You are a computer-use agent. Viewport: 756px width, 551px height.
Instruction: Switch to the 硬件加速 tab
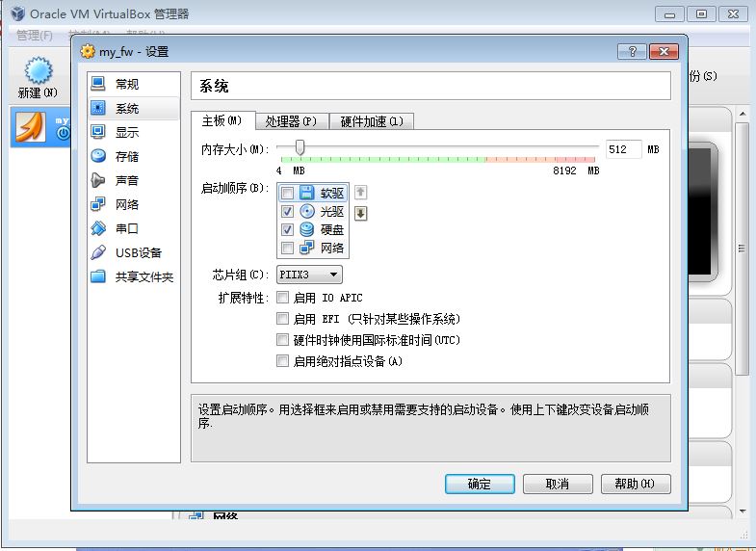[372, 121]
